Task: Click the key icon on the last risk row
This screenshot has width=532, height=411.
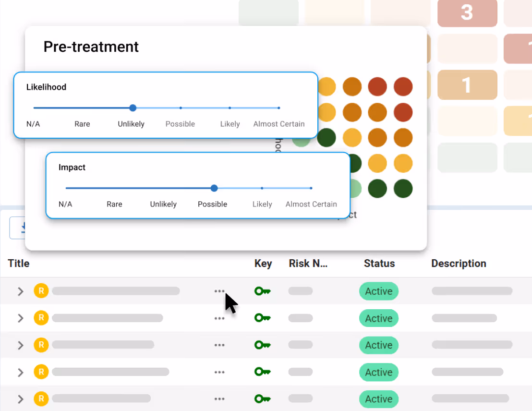Action: tap(262, 399)
